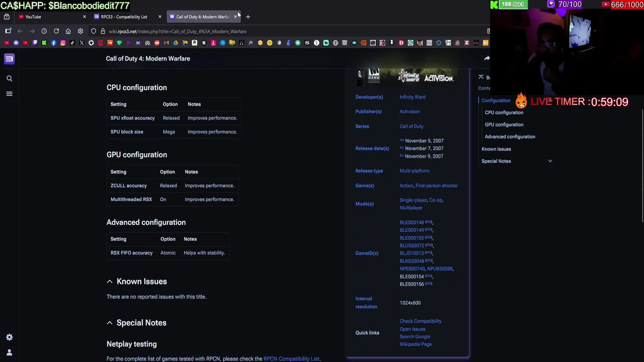
Task: Click the browser forward arrow
Action: pos(32,31)
